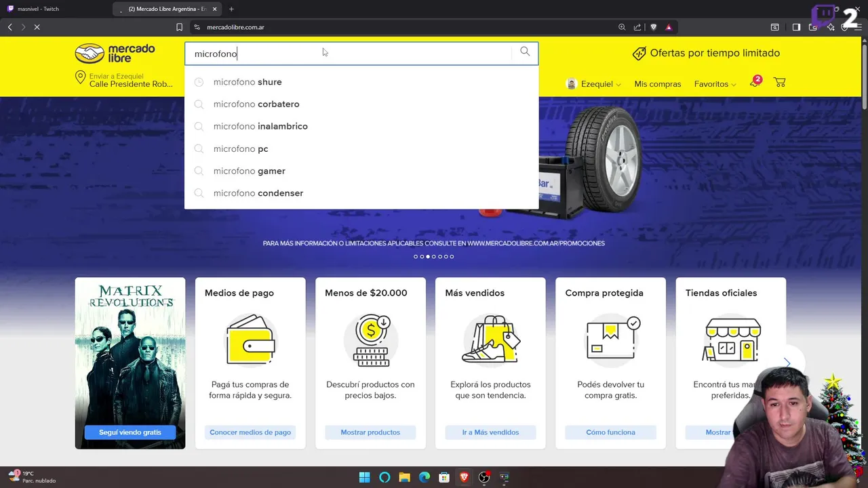
Task: Click the Ofertas por tiempo limitado ticket icon
Action: pyautogui.click(x=639, y=53)
